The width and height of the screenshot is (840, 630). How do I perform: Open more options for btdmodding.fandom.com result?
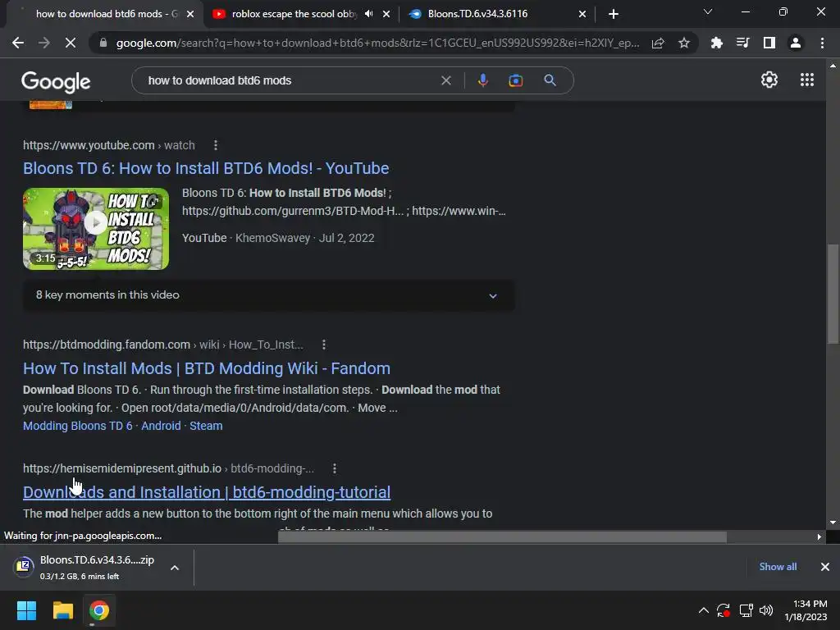pos(323,345)
